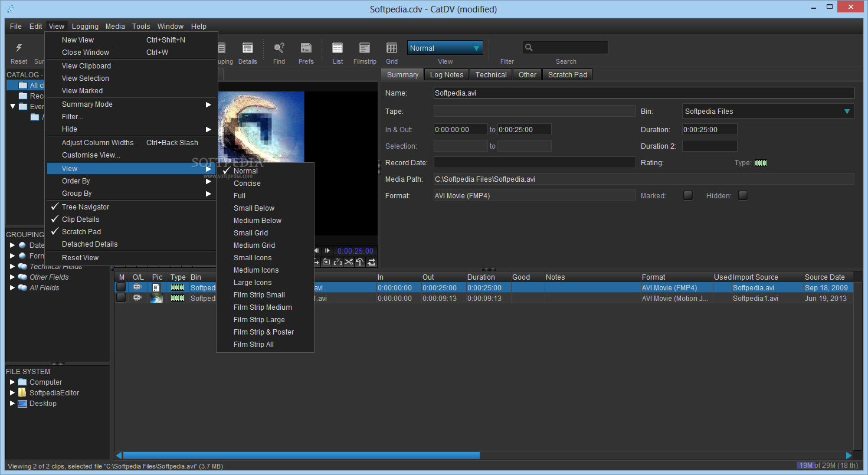Click the Find toolbar icon
The height and width of the screenshot is (475, 868).
(x=279, y=48)
